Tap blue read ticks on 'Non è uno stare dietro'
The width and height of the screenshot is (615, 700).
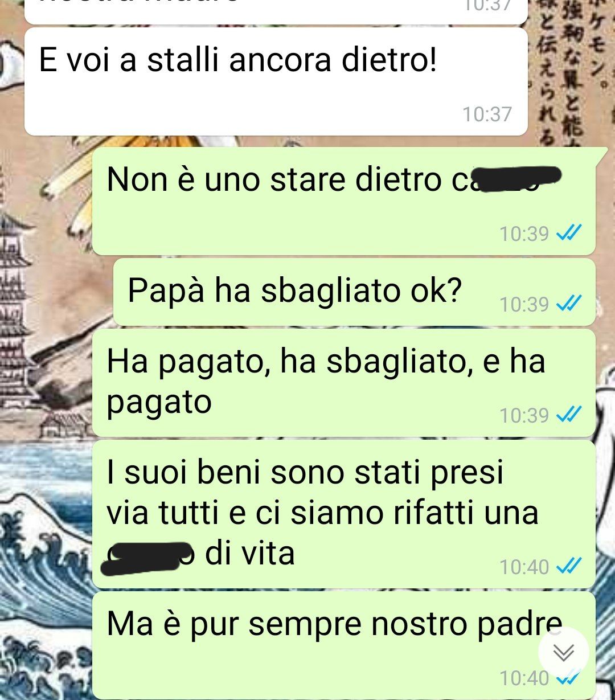(x=568, y=233)
